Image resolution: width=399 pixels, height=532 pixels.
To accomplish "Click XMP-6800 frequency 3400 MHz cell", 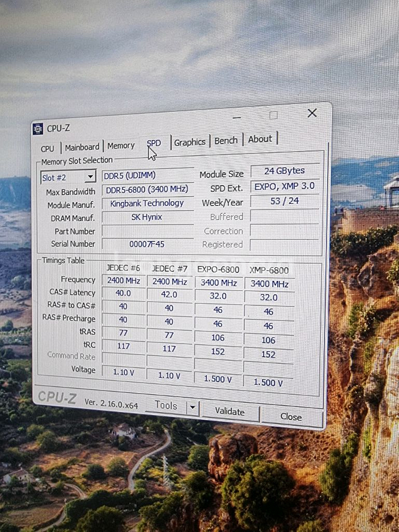I will click(269, 284).
